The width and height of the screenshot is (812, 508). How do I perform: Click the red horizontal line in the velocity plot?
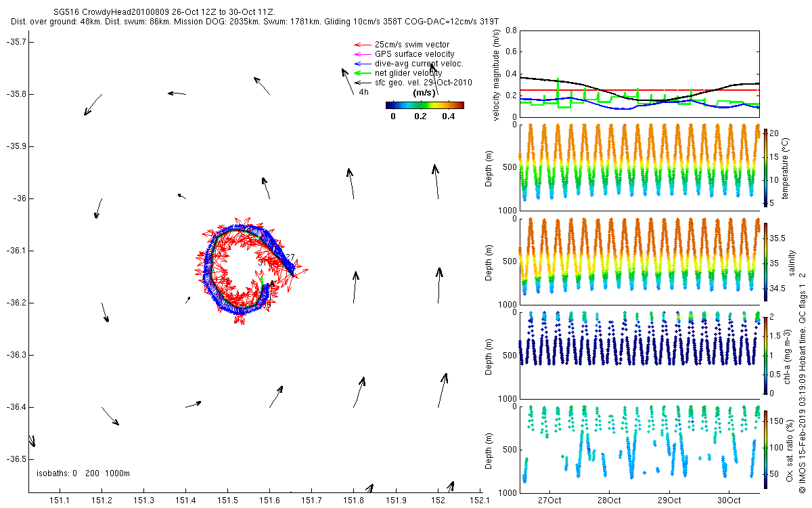639,89
